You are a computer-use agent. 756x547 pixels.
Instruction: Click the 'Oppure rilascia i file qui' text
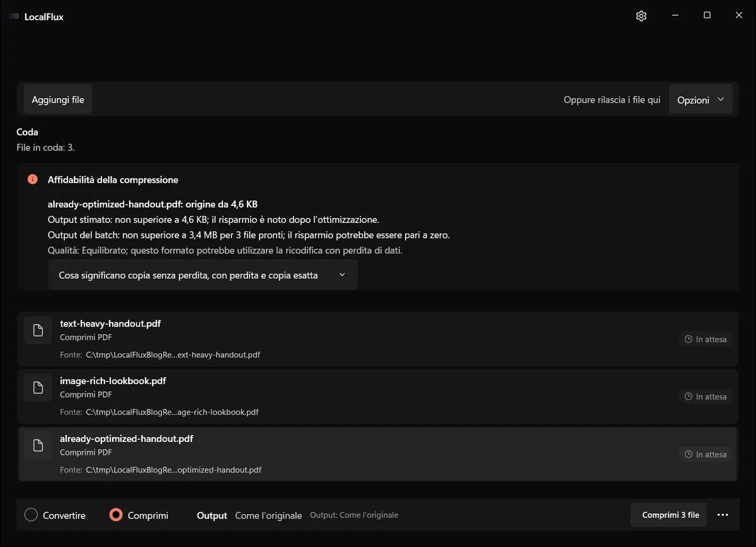pyautogui.click(x=612, y=99)
